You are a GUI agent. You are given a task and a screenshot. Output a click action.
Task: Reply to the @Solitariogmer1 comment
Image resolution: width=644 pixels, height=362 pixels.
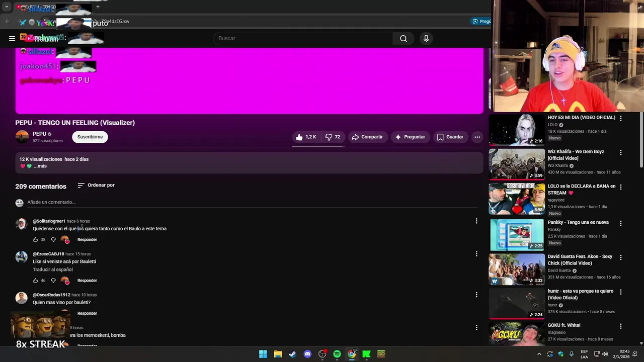click(87, 240)
